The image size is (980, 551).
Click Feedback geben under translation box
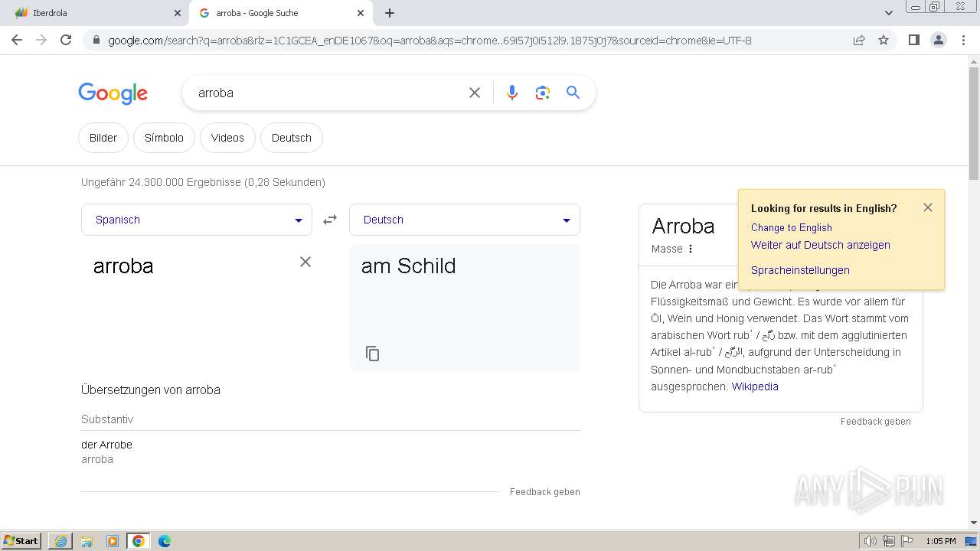click(x=545, y=492)
